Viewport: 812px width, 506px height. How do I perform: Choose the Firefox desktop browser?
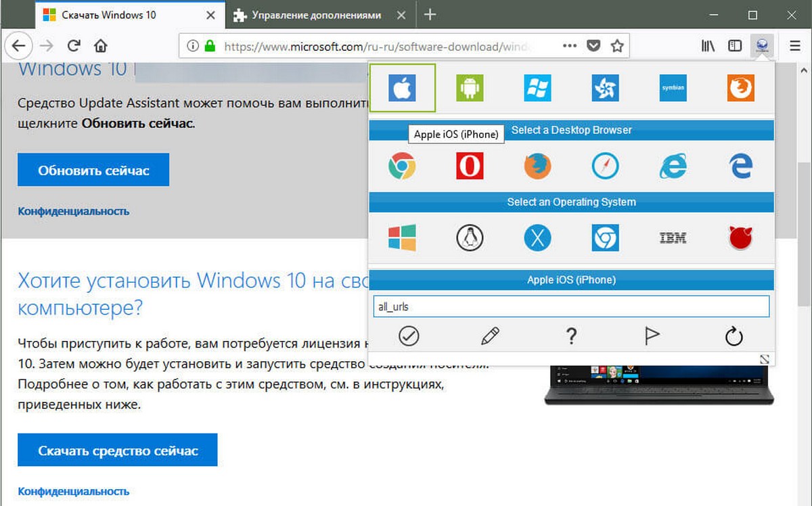537,166
